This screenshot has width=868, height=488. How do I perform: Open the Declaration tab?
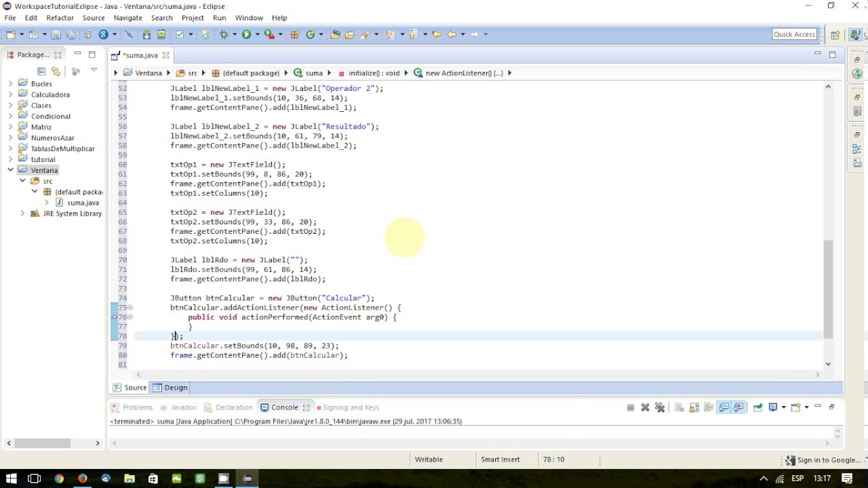(228, 407)
